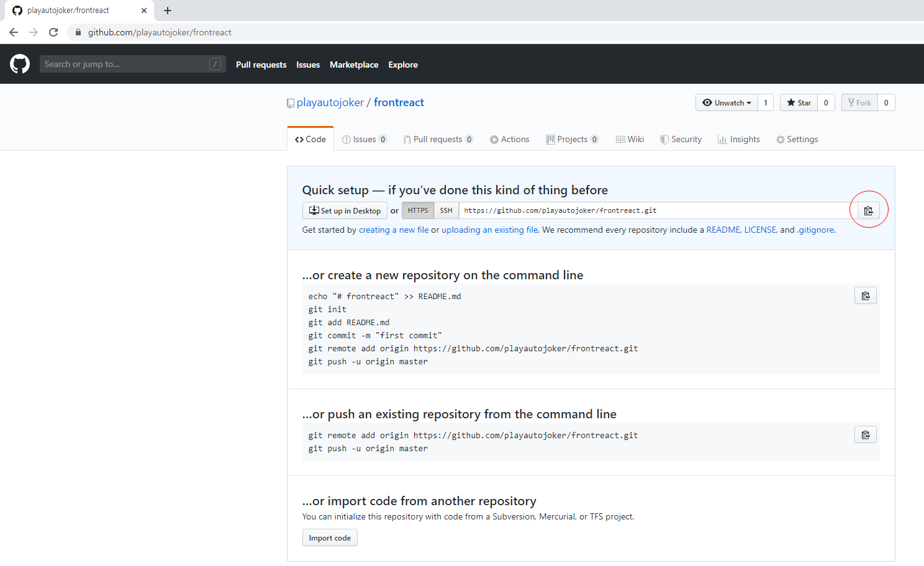The width and height of the screenshot is (924, 566).
Task: Open Pull requests in the top header
Action: (261, 65)
